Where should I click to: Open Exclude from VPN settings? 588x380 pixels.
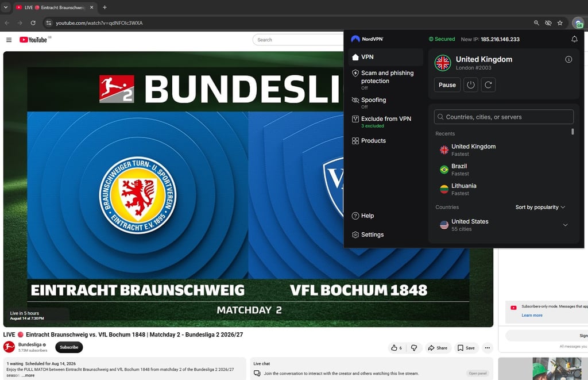click(x=385, y=122)
